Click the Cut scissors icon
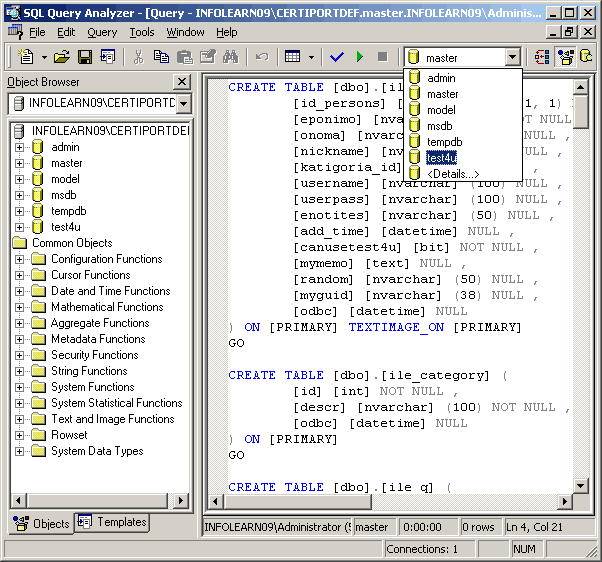The width and height of the screenshot is (602, 562). 138,57
